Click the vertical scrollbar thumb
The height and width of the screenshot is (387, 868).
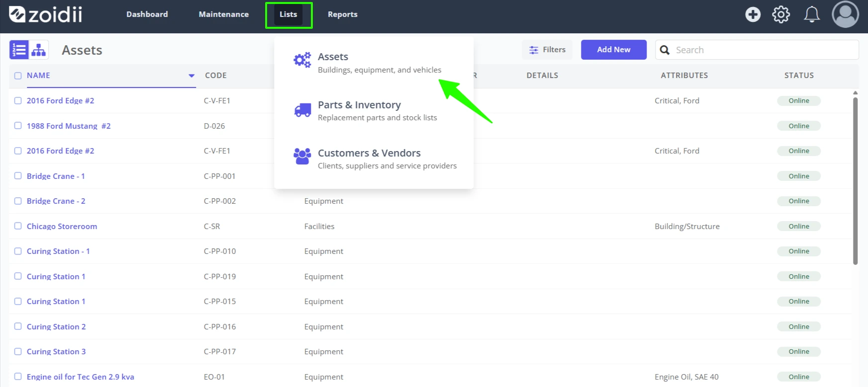coord(855,181)
